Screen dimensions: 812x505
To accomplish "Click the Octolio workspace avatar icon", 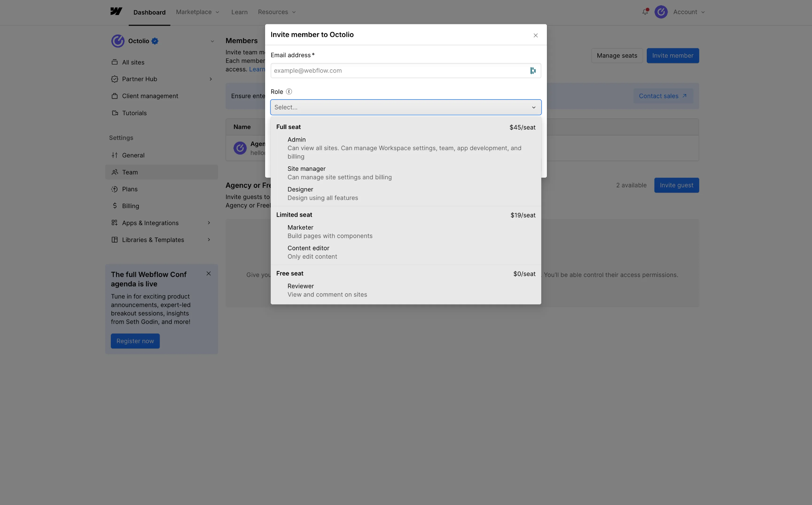I will 118,41.
